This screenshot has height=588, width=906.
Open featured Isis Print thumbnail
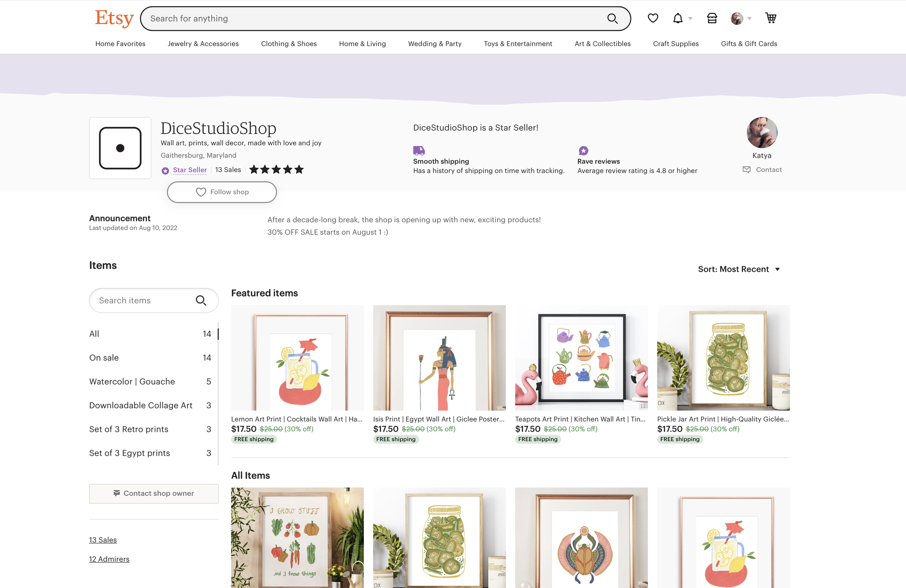click(x=439, y=358)
